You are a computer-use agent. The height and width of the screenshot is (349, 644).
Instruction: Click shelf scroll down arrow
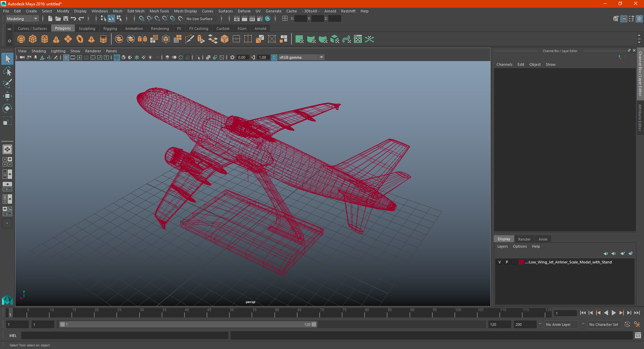pos(639,43)
